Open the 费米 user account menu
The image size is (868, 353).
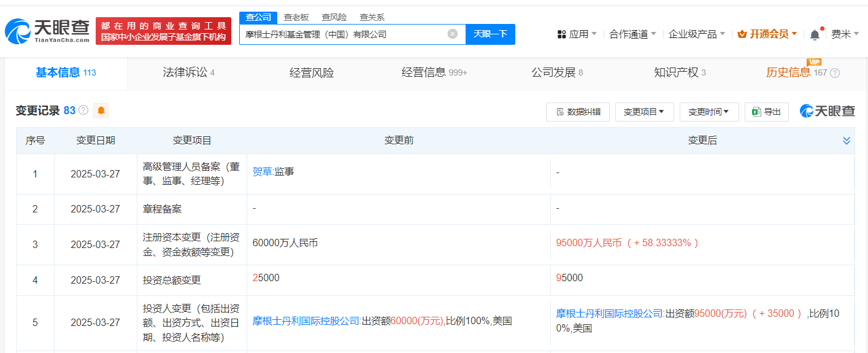coord(845,34)
